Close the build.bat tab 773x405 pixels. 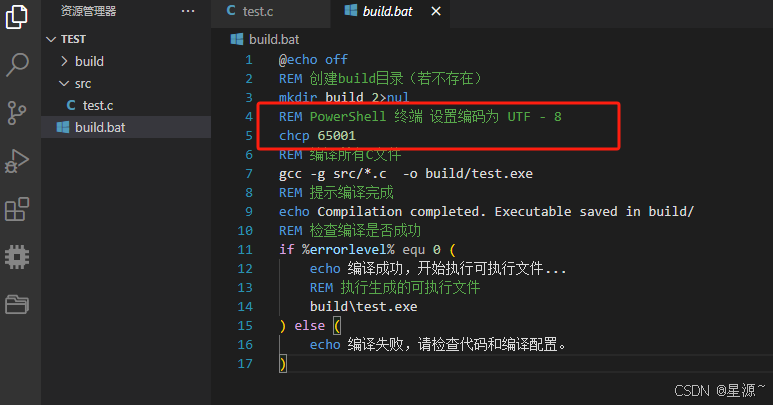click(436, 11)
